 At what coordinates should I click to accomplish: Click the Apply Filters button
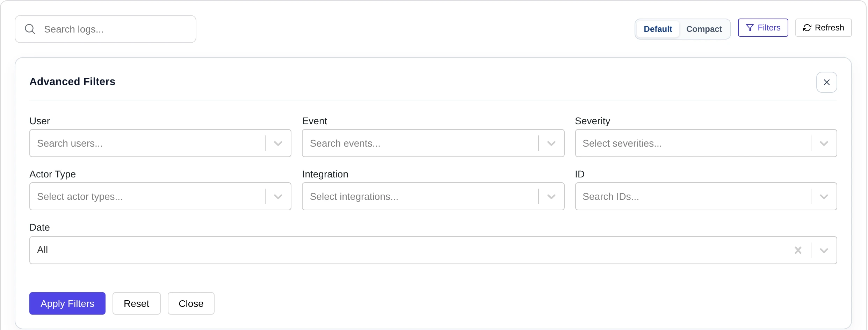(67, 303)
